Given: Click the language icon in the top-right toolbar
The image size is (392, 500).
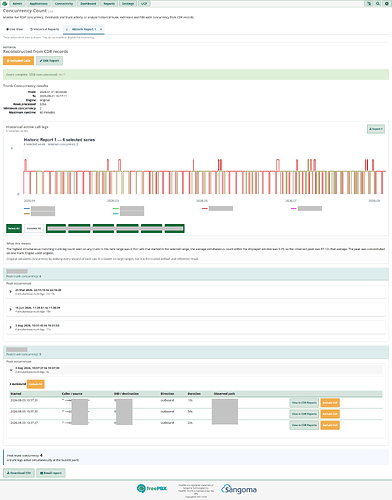Looking at the screenshot, I should [369, 3].
